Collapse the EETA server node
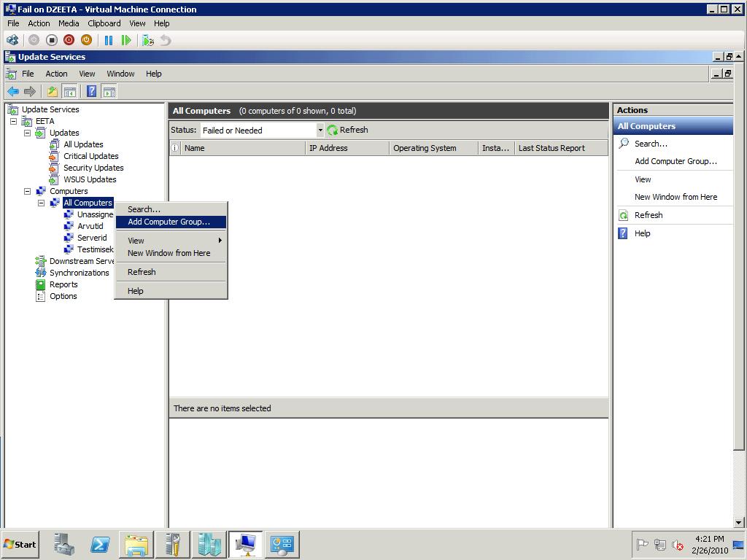 coord(13,122)
